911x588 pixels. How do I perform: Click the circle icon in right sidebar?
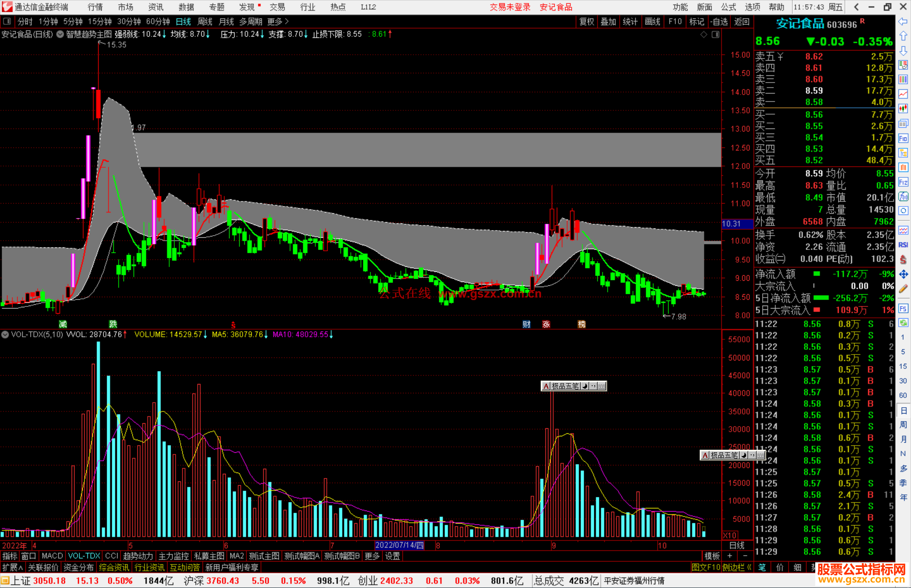point(903,211)
